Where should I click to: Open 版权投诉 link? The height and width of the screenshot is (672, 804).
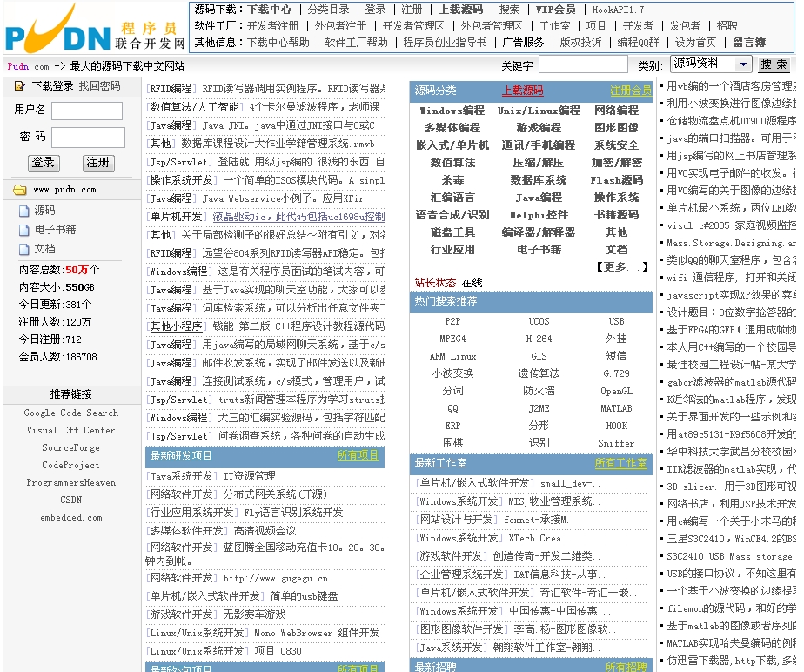(580, 43)
